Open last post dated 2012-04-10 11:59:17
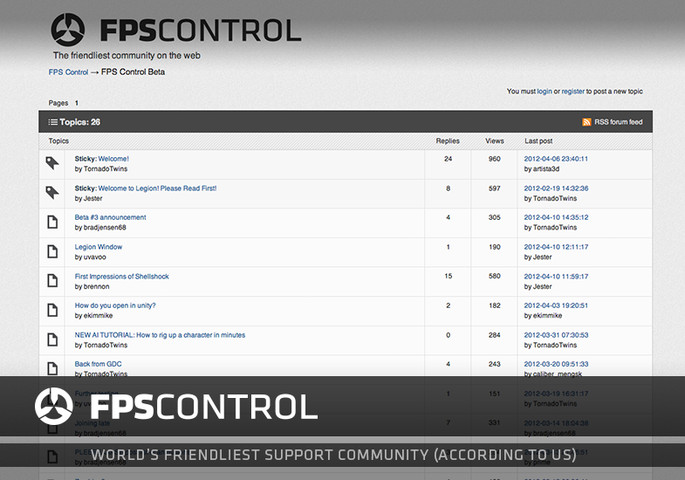 [x=556, y=276]
